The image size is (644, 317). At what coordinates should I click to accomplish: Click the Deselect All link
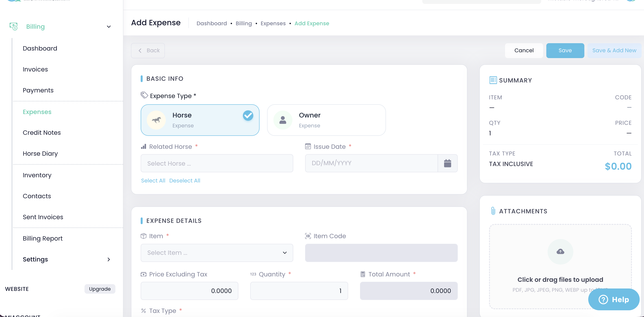click(185, 181)
